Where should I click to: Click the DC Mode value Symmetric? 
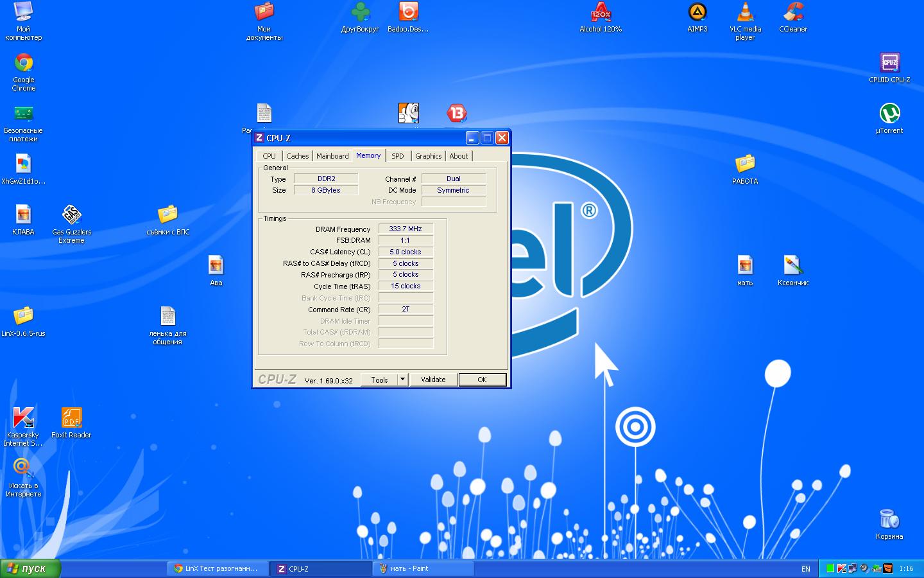pos(454,190)
